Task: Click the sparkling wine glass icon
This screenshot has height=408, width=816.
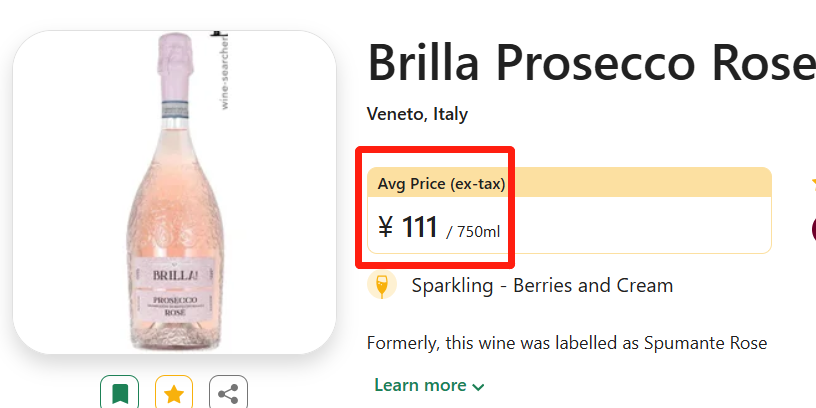Action: [382, 286]
